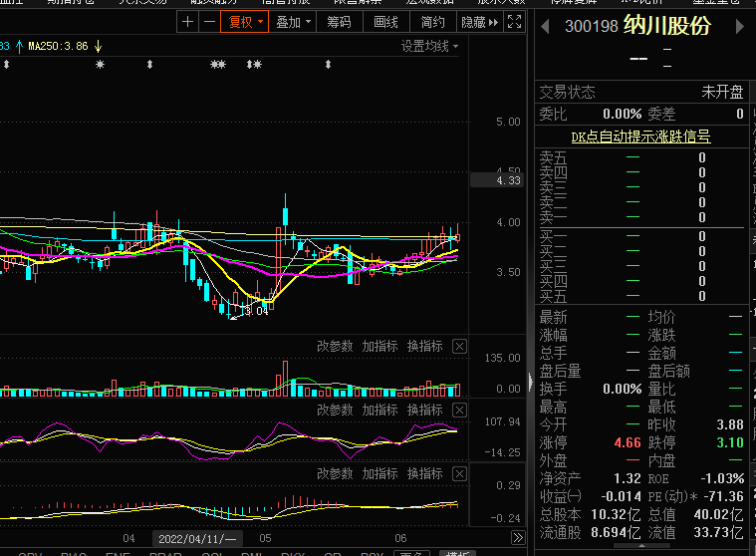Select the 买五 order book row

click(x=641, y=296)
